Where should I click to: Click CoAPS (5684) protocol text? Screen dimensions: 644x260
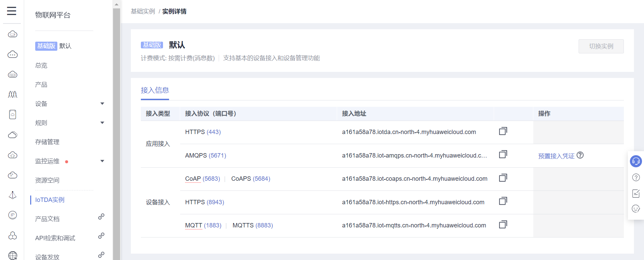(251, 179)
